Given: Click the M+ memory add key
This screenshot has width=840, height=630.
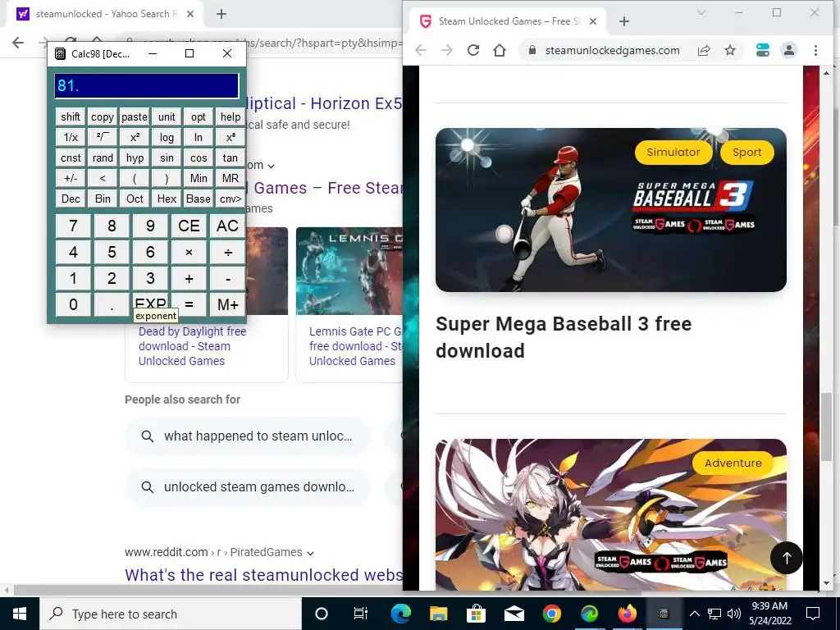Looking at the screenshot, I should point(228,304).
